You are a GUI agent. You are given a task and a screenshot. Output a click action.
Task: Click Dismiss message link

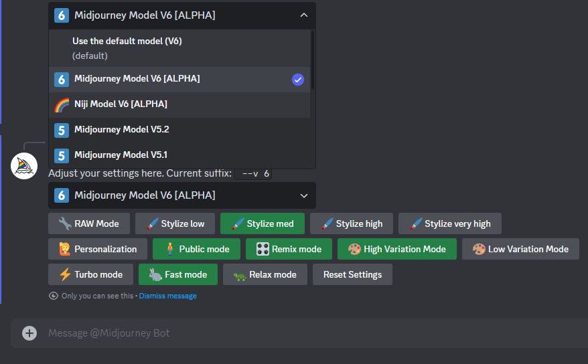[167, 296]
